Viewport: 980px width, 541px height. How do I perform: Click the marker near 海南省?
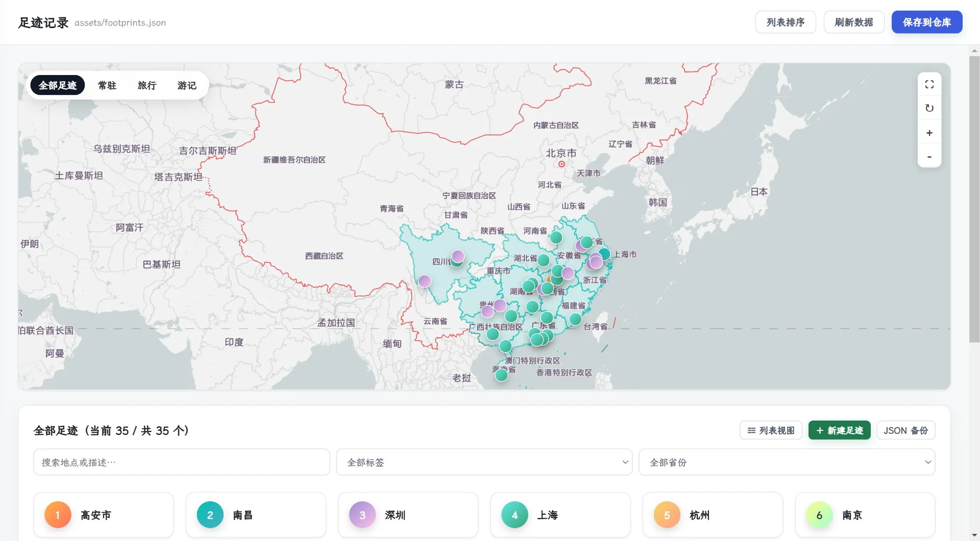coord(501,375)
